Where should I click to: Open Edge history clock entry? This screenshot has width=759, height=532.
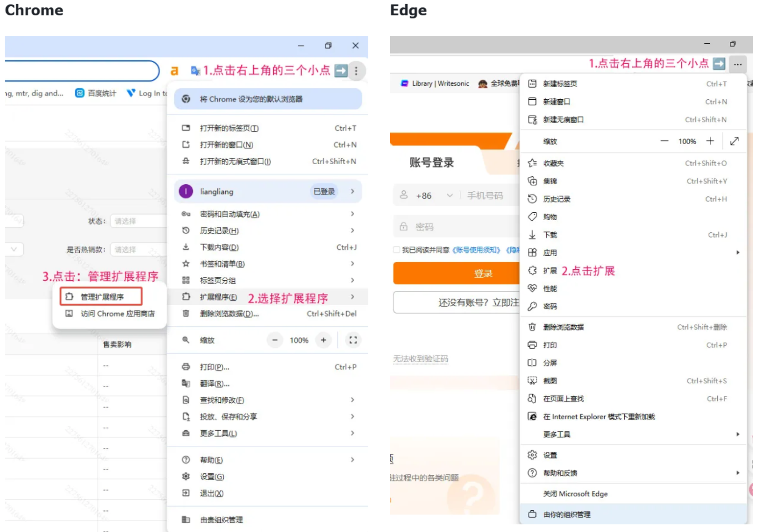(633, 199)
